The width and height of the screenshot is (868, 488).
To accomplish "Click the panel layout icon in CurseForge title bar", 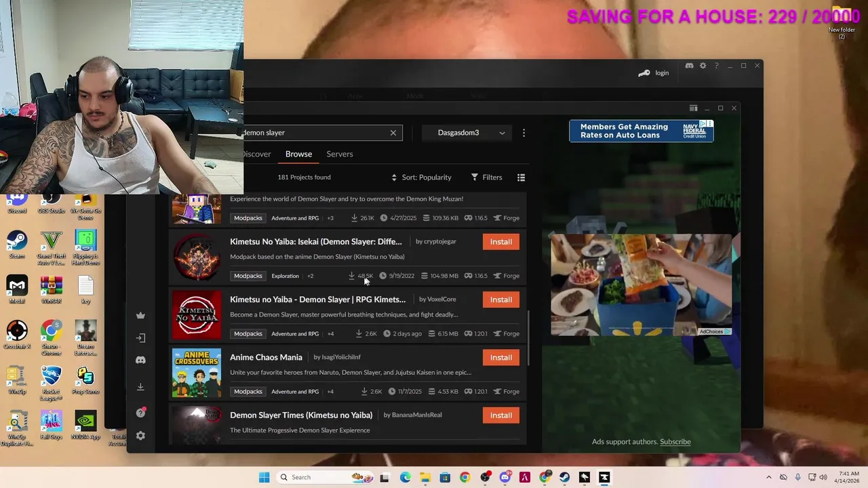I will tap(693, 108).
